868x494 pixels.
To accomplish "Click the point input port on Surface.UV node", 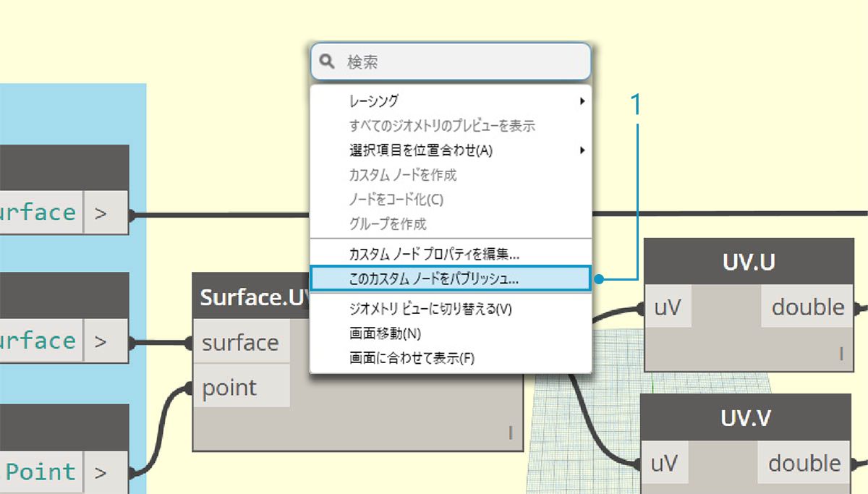I will [x=242, y=387].
